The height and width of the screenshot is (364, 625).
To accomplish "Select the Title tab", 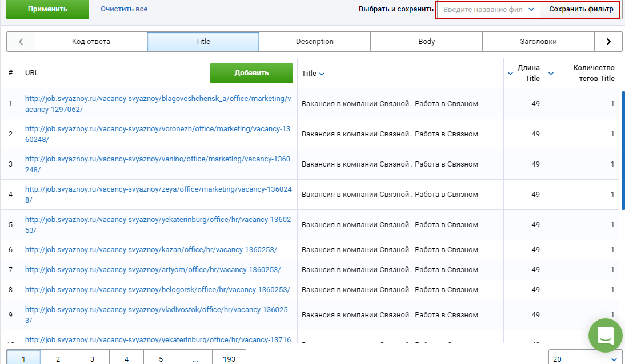I will tap(203, 42).
